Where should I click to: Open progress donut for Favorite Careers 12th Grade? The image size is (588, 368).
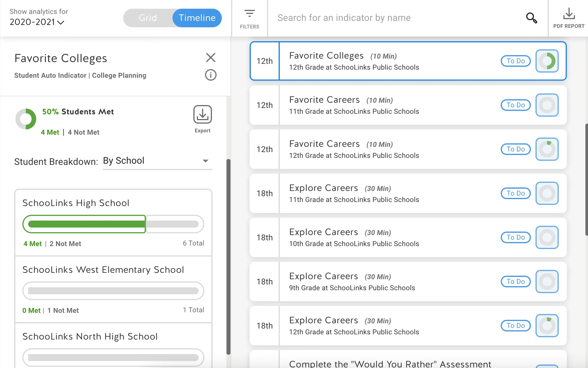[x=547, y=149]
